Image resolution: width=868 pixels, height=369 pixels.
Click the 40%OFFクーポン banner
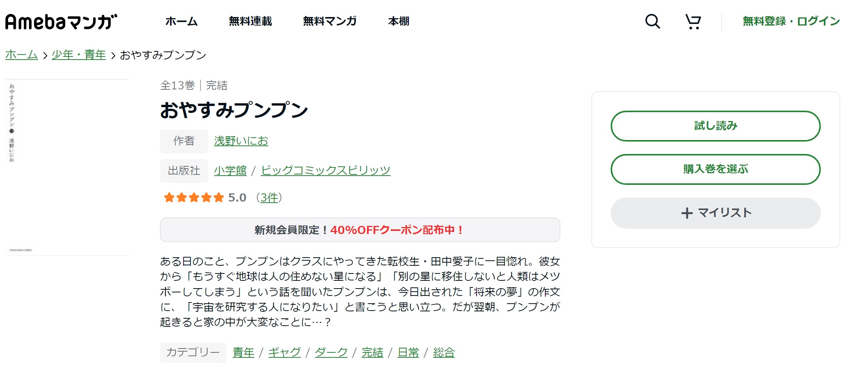pos(360,230)
